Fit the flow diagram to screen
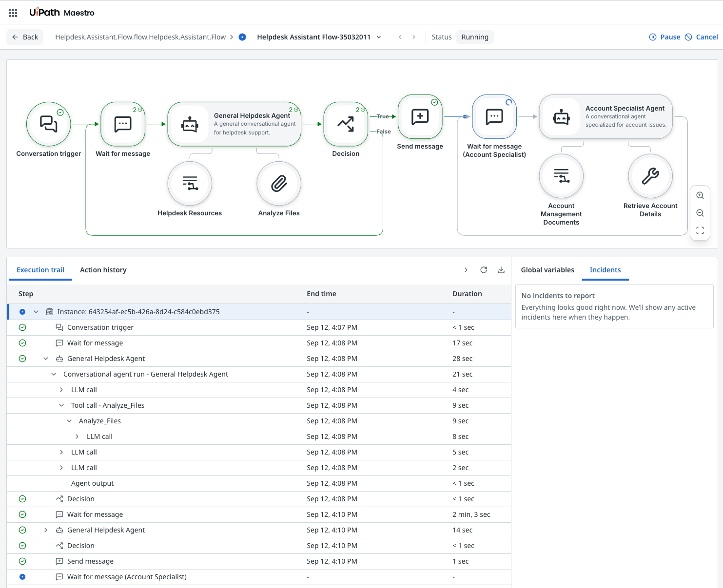Viewport: 723px width, 588px height. point(700,230)
